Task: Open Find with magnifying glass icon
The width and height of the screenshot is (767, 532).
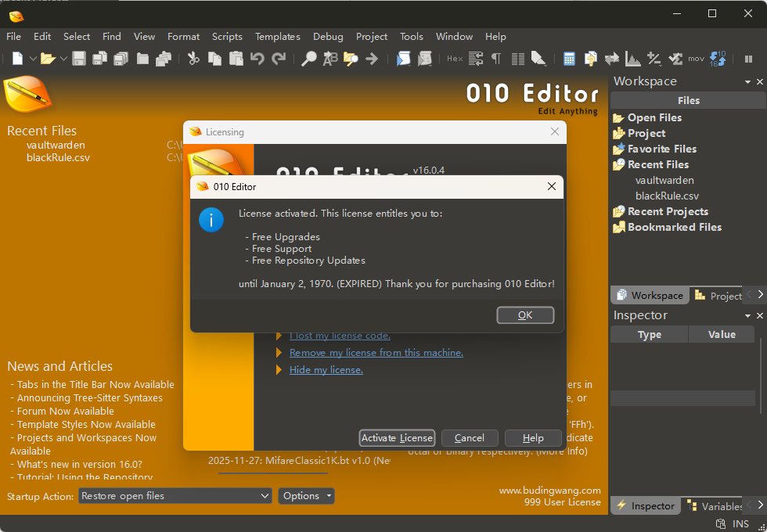Action: pyautogui.click(x=308, y=59)
